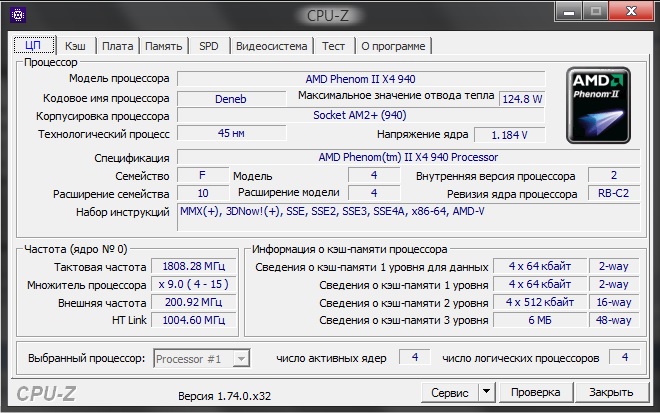
Task: Click the AMD Phenom II logo image
Action: pyautogui.click(x=598, y=105)
